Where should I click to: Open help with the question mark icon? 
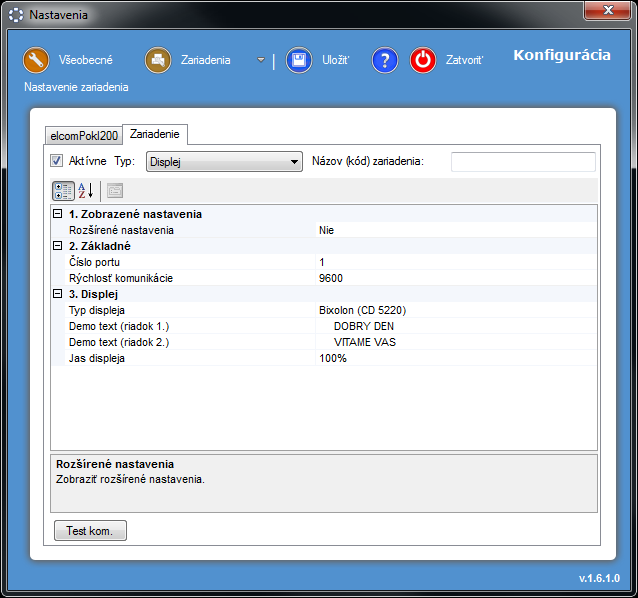(385, 60)
